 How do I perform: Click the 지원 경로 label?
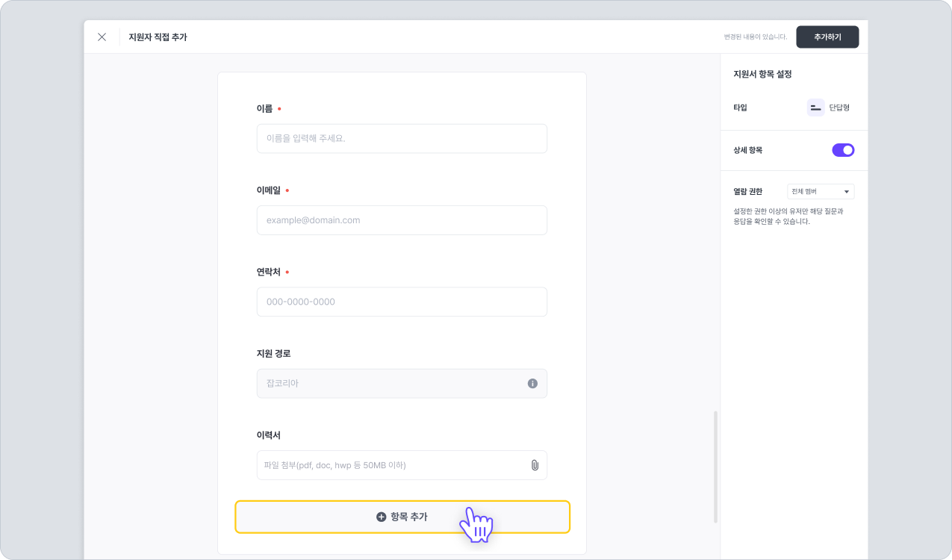pyautogui.click(x=273, y=353)
